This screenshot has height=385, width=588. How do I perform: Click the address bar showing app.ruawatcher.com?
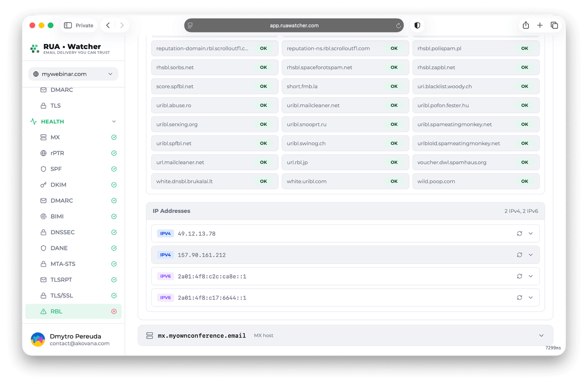tap(294, 25)
